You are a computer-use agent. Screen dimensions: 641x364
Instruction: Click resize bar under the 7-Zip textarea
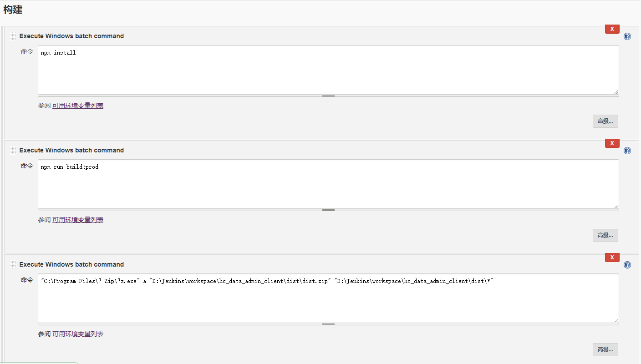click(x=328, y=324)
